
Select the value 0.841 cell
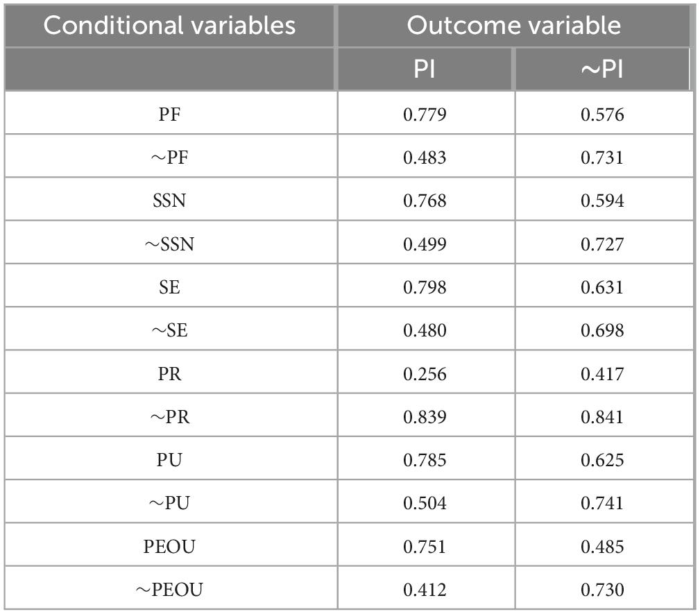(602, 417)
